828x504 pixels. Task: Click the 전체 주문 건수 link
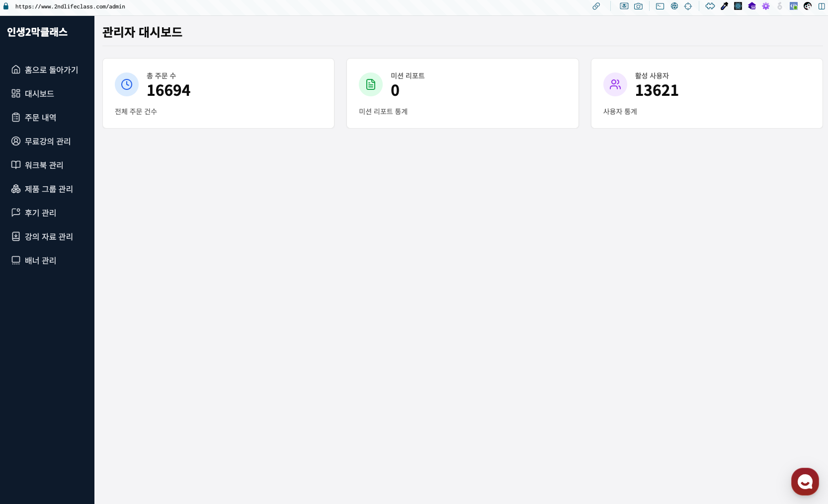tap(136, 112)
